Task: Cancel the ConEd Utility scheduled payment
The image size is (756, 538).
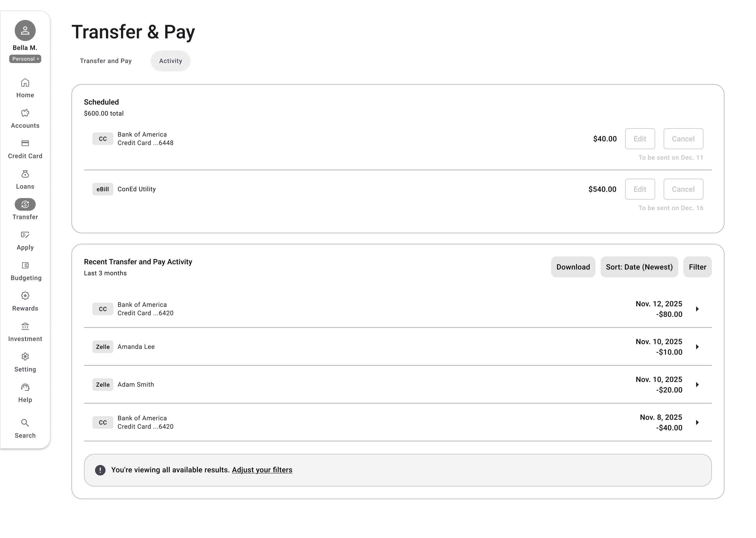Action: pyautogui.click(x=683, y=189)
